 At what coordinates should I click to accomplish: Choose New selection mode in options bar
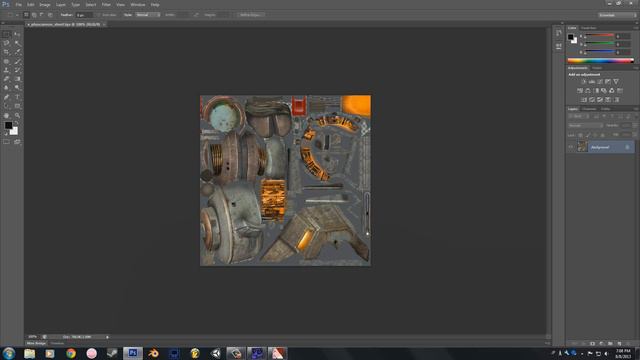click(26, 15)
